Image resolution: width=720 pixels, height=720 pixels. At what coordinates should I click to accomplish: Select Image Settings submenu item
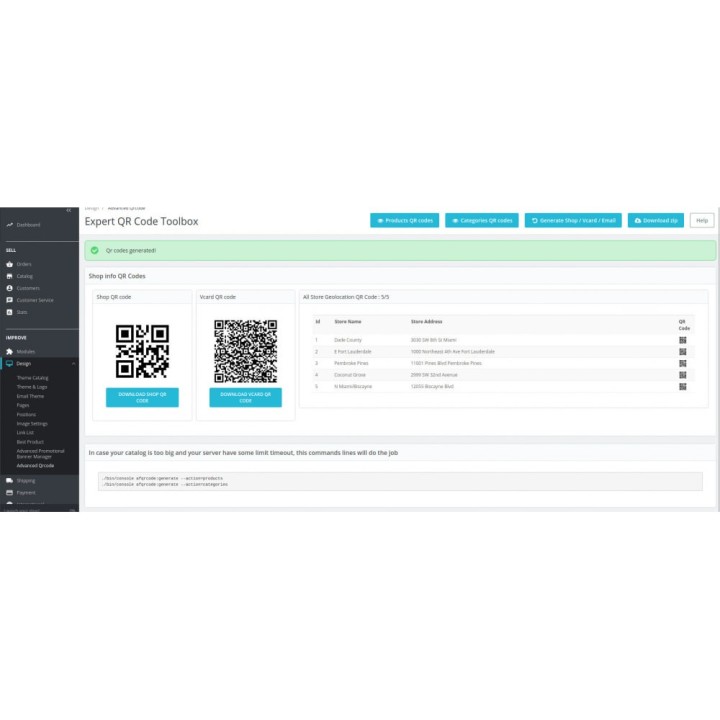[x=32, y=424]
